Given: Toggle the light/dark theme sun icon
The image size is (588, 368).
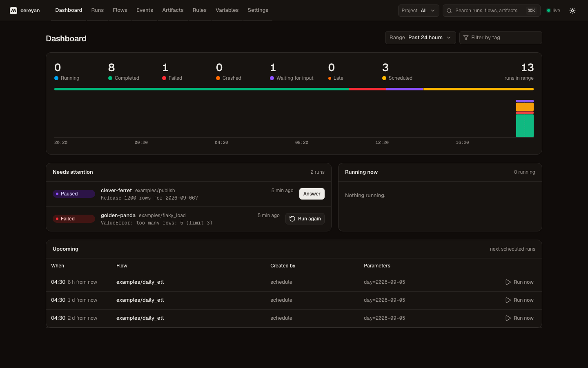Looking at the screenshot, I should point(572,11).
